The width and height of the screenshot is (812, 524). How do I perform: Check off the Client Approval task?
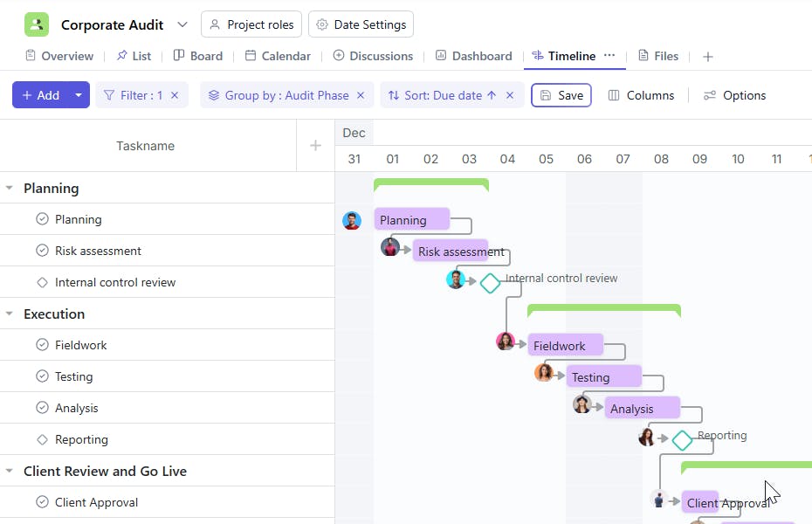tap(42, 502)
